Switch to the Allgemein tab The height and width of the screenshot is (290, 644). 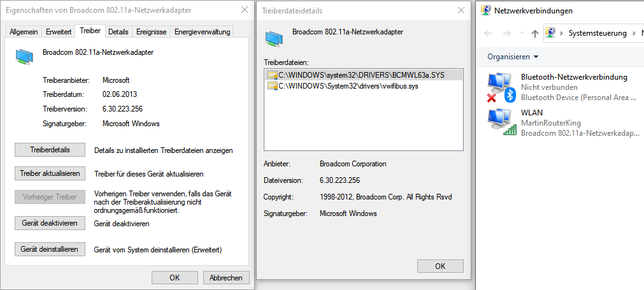[24, 31]
